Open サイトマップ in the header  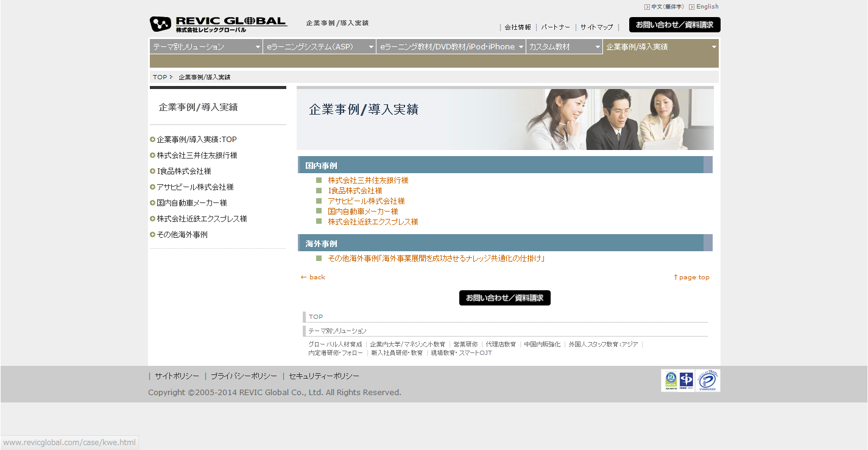[x=597, y=27]
